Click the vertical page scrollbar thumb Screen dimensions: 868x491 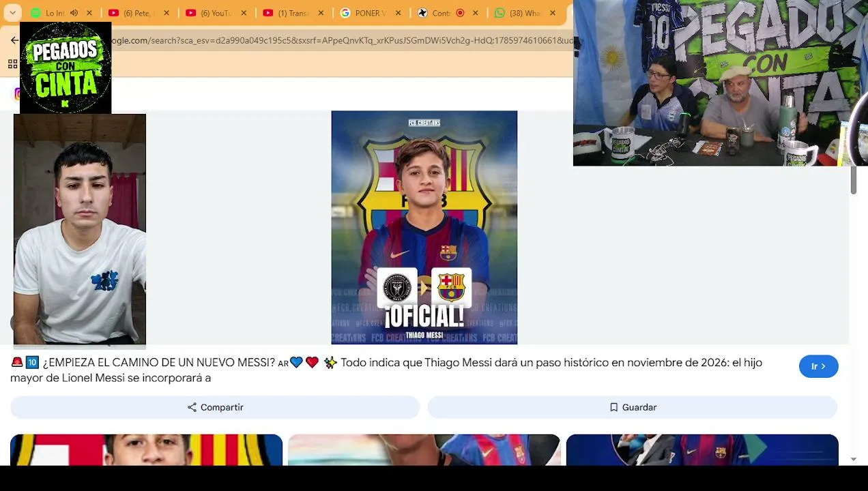click(x=853, y=179)
